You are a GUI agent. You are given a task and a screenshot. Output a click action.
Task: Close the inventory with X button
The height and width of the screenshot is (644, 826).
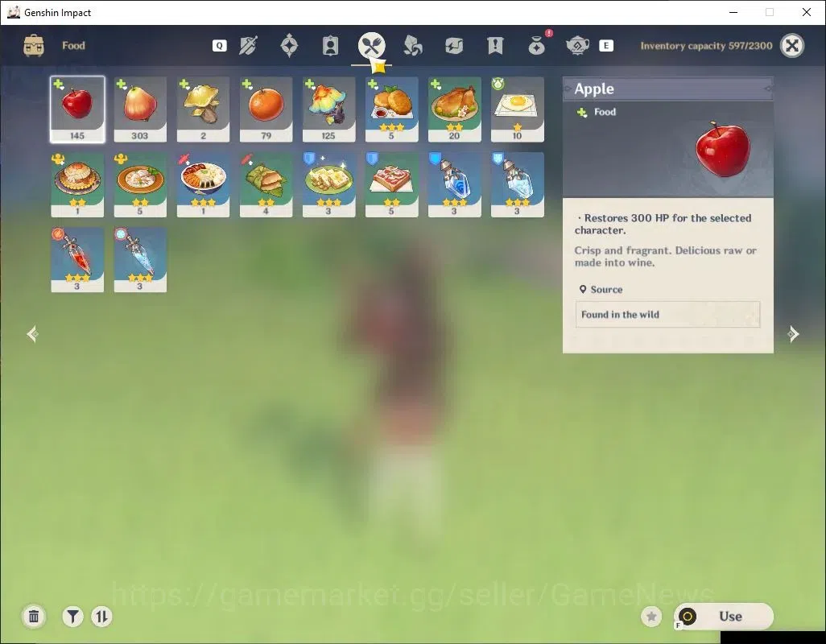click(792, 46)
